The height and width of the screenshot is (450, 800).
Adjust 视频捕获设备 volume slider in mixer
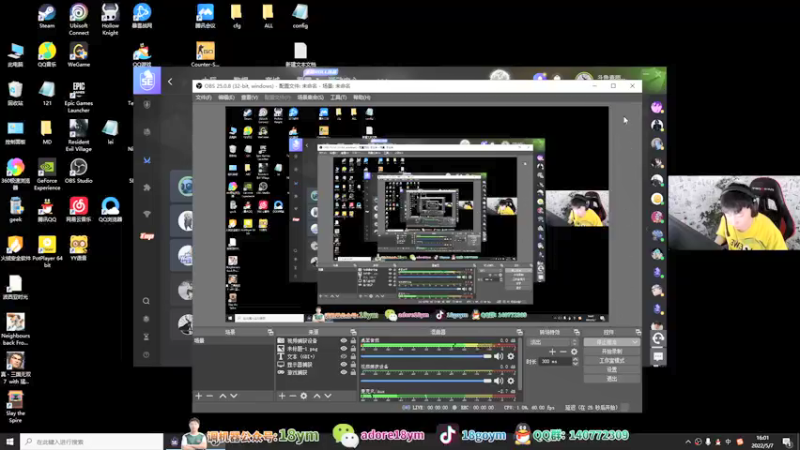(x=426, y=381)
